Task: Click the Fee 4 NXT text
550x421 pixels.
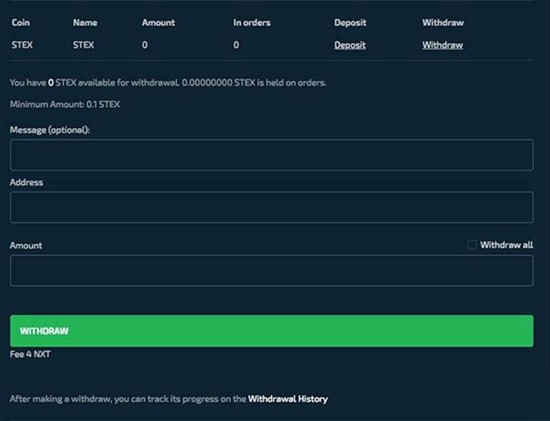Action: click(x=30, y=354)
